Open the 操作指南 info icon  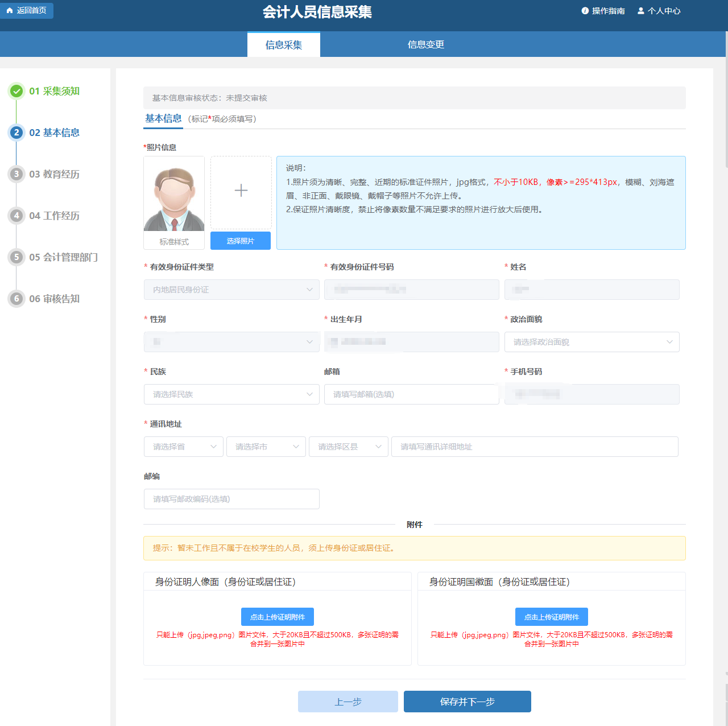pos(585,11)
